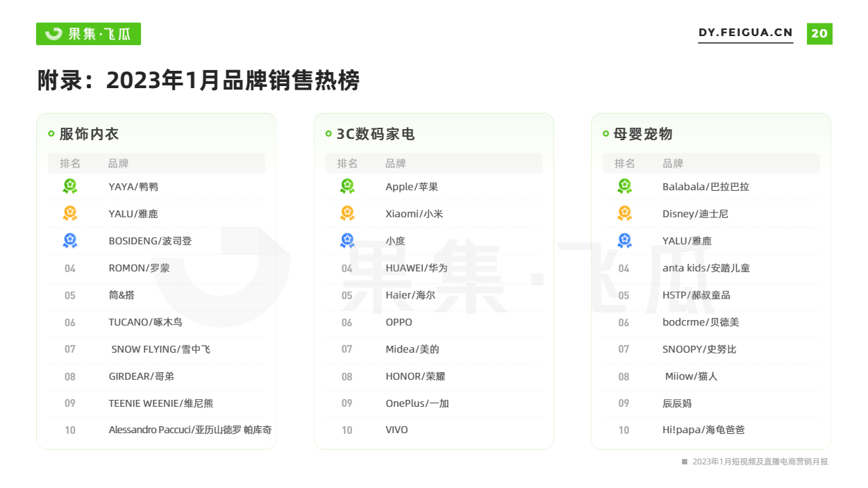
Task: Select the BOSIDENG/波司登 brand name
Action: [x=150, y=241]
